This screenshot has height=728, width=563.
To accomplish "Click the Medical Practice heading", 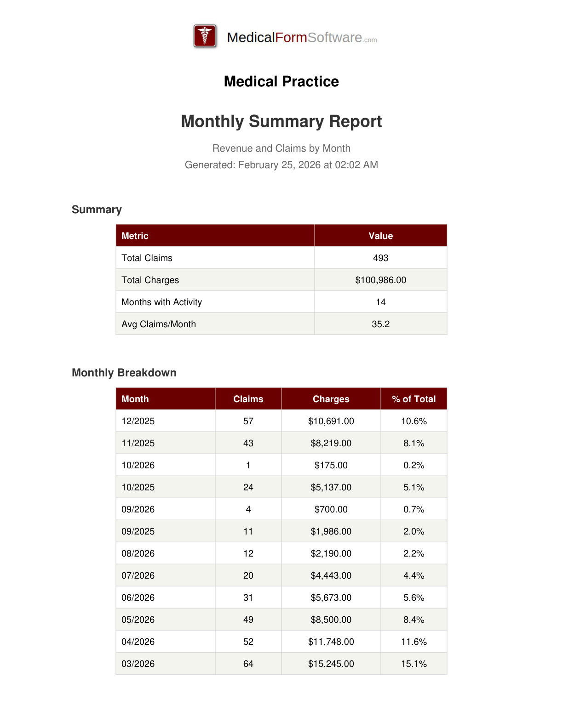I will (281, 81).
